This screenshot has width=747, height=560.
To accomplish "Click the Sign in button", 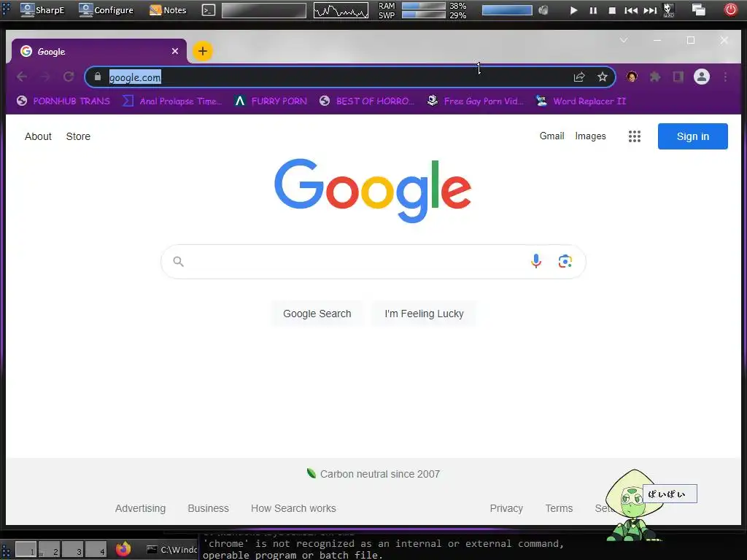I will pyautogui.click(x=693, y=136).
